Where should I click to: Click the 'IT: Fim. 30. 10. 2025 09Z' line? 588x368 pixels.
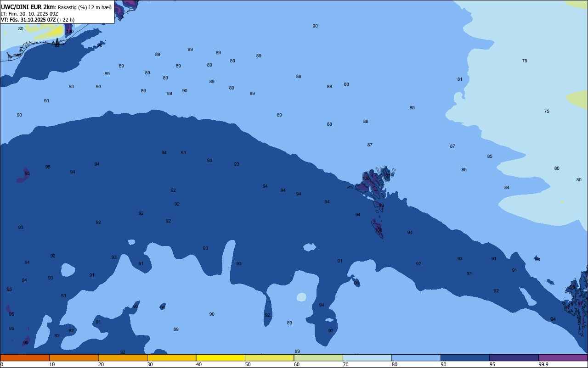(29, 14)
